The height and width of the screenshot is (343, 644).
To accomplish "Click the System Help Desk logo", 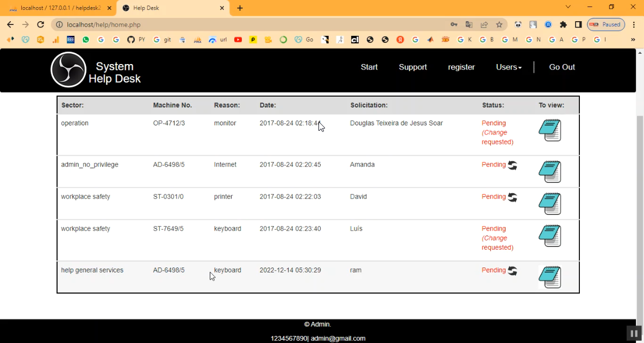I will (68, 69).
